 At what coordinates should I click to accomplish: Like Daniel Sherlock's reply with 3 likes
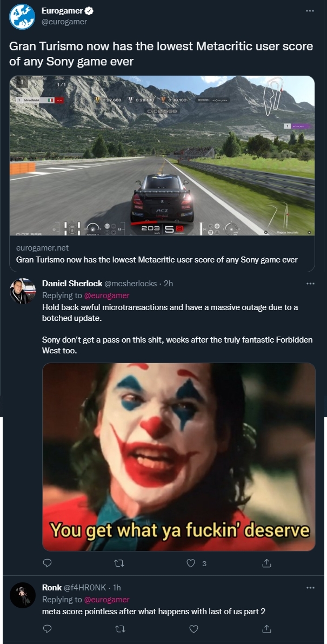pos(191,563)
